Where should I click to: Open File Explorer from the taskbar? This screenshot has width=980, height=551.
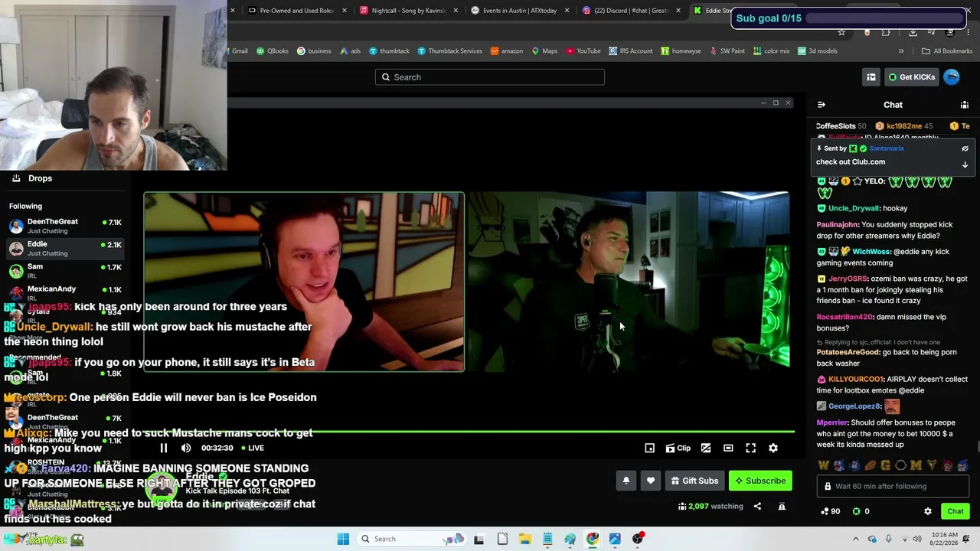point(524,539)
